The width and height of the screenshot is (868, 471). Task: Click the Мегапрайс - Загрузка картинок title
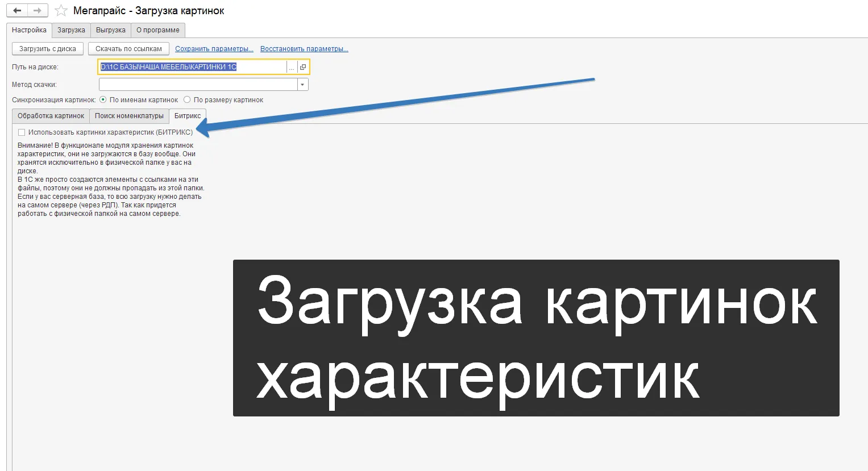pyautogui.click(x=149, y=11)
